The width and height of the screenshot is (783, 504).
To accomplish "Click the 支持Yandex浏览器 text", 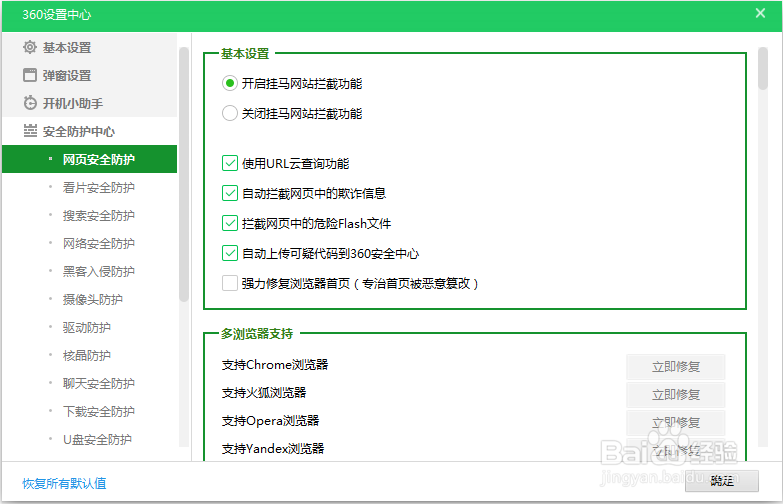I will (273, 449).
